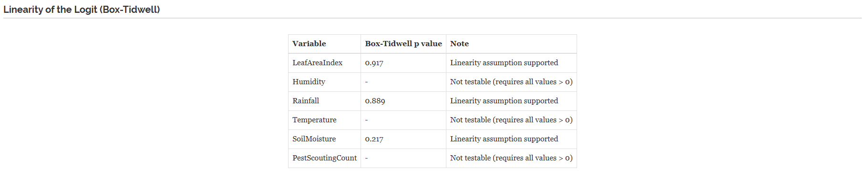Click the Rainfall variable cell
868x179 pixels.
[x=325, y=101]
